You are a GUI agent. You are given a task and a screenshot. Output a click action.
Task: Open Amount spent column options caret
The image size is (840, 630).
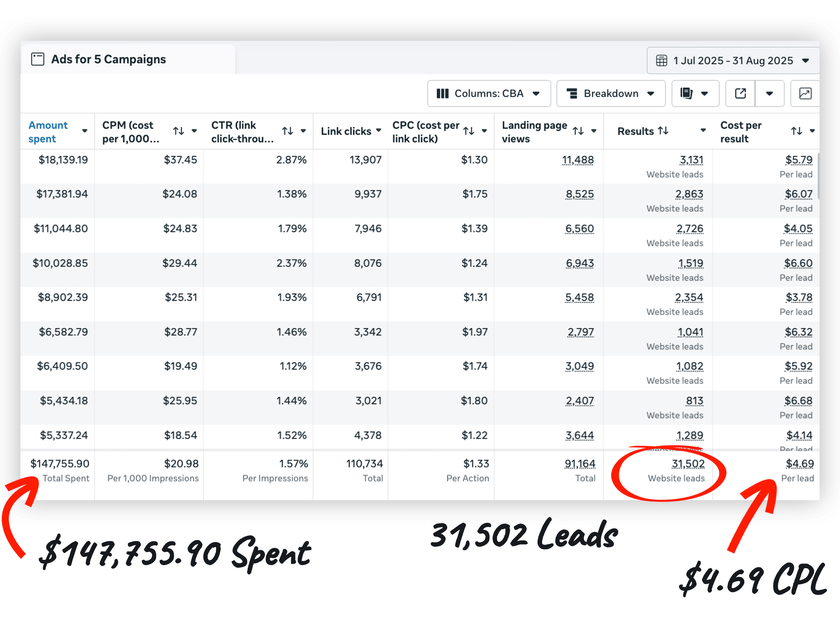[x=85, y=131]
